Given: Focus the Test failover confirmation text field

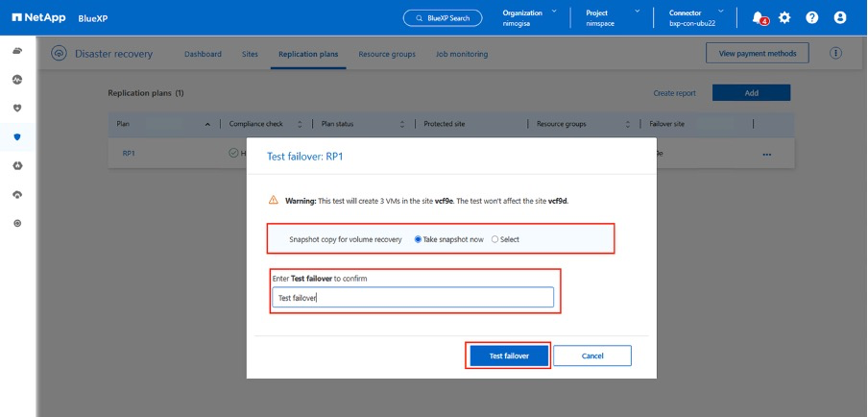Looking at the screenshot, I should (x=413, y=298).
